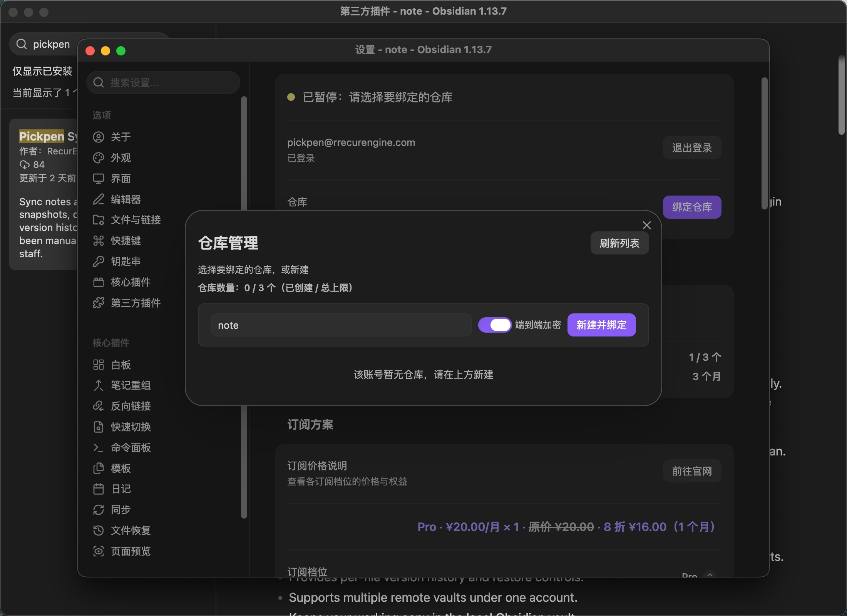
Task: Select the 白板 canvas icon
Action: 99,365
